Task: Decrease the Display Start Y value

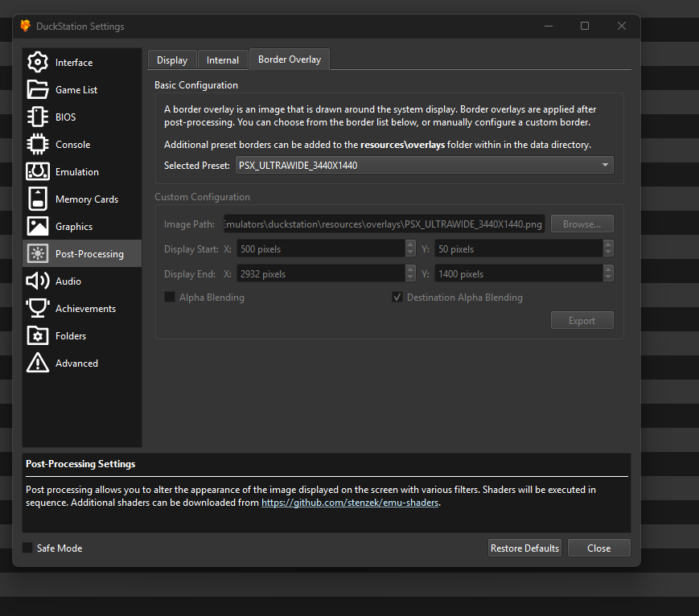Action: click(608, 253)
